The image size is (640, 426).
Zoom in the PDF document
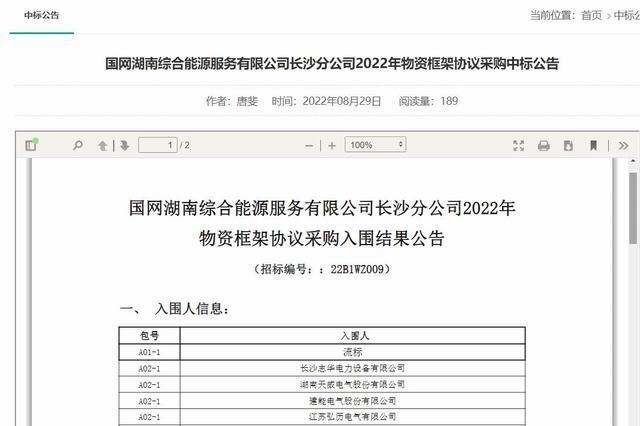[x=332, y=145]
